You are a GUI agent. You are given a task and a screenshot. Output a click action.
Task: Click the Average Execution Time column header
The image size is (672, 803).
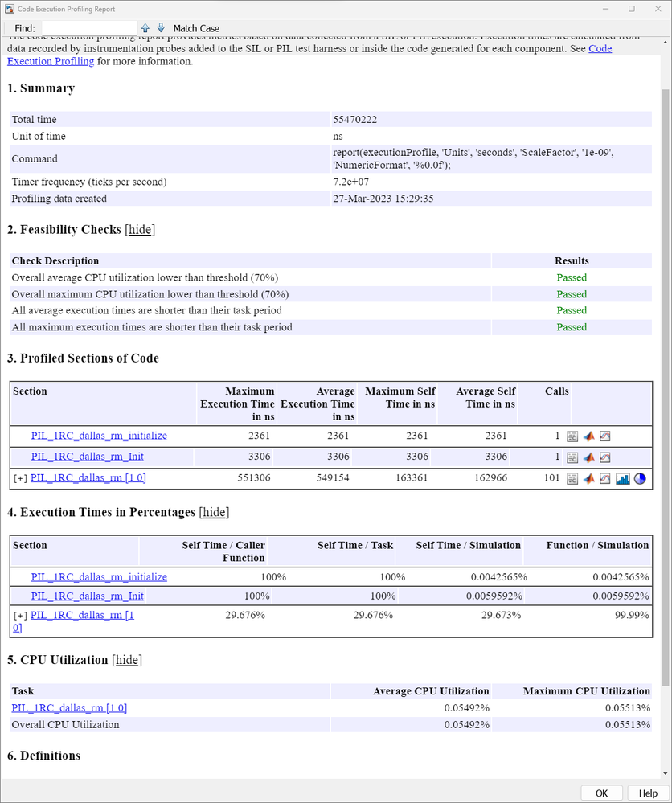click(318, 404)
